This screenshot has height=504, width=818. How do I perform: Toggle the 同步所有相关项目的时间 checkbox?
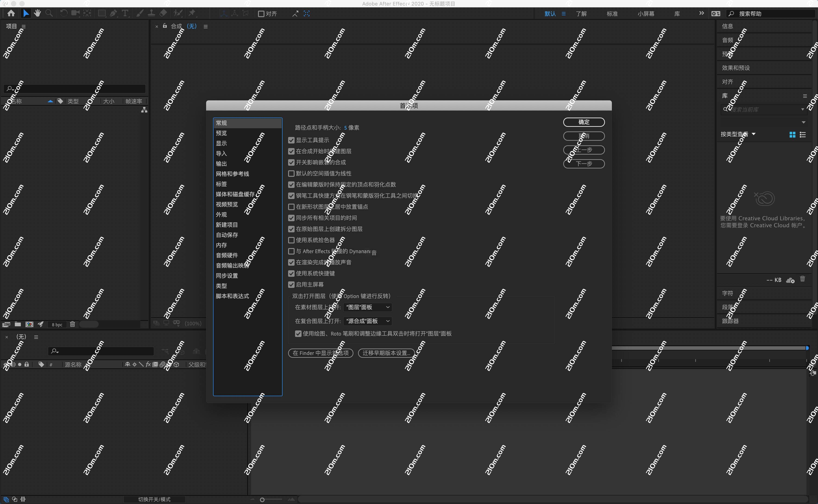point(291,218)
